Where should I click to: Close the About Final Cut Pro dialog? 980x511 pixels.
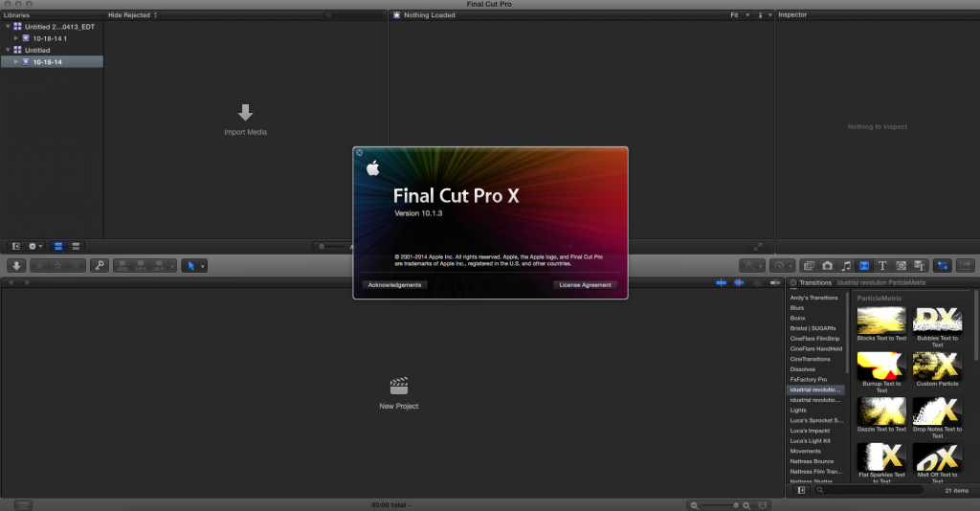[360, 152]
